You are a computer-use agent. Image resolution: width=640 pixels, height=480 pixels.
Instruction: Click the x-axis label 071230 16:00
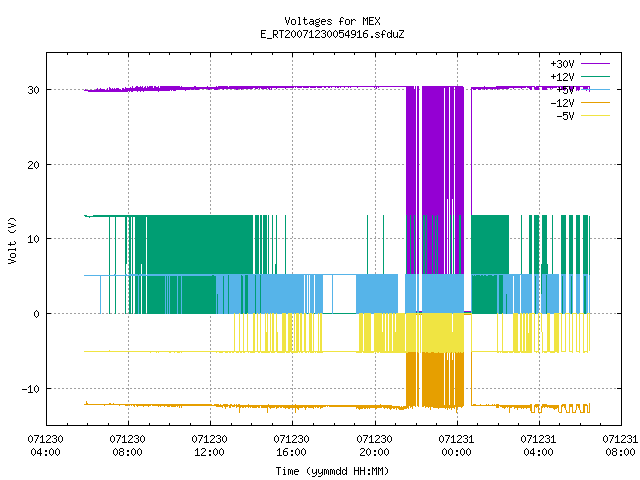coord(291,446)
